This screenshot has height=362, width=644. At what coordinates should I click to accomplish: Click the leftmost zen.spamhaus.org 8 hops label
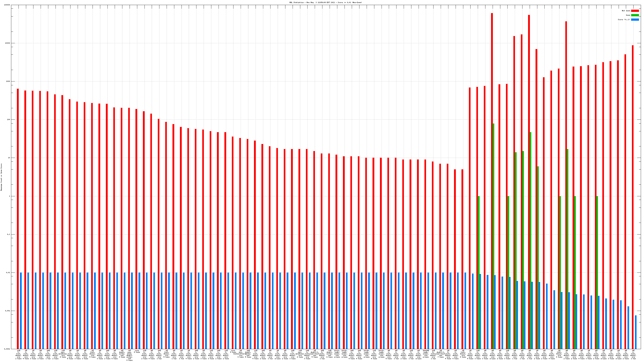[x=63, y=354]
